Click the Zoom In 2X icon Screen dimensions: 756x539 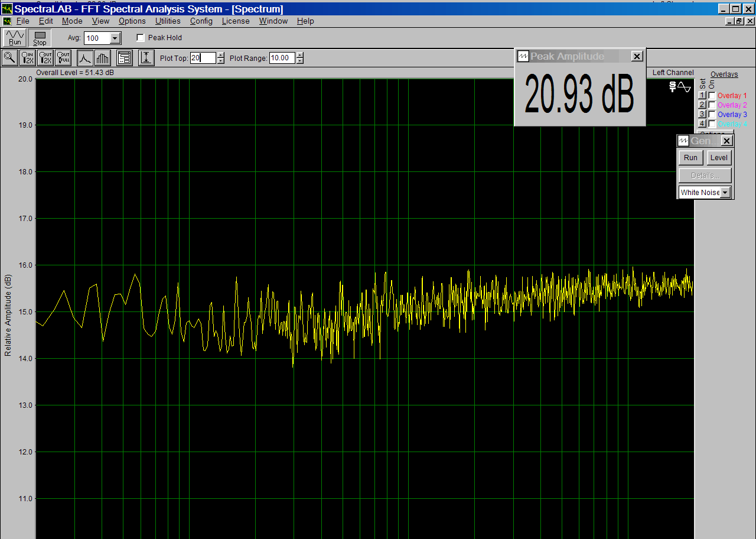28,58
